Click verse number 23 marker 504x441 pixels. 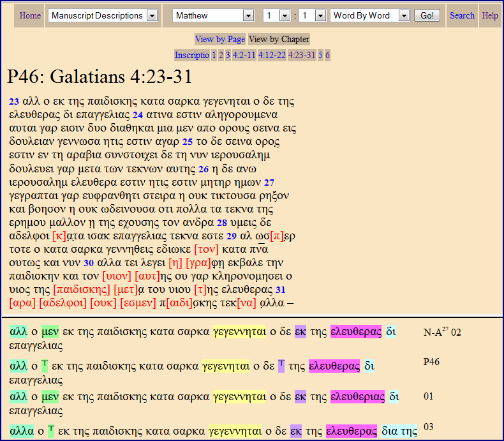14,101
